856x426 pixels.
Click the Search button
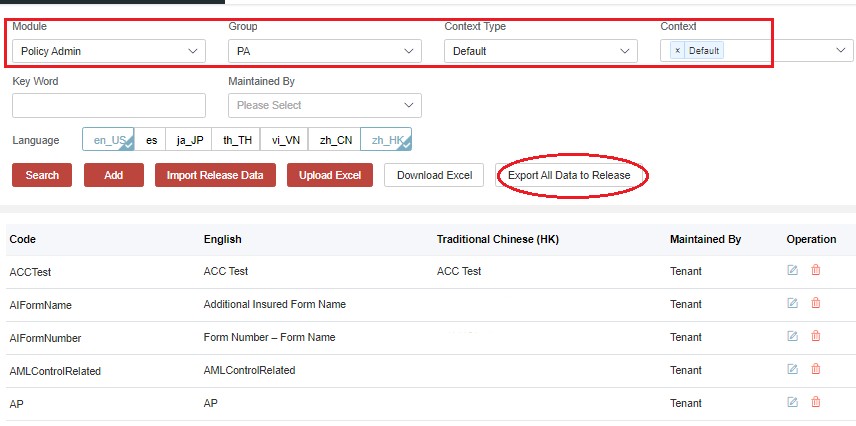tap(42, 175)
